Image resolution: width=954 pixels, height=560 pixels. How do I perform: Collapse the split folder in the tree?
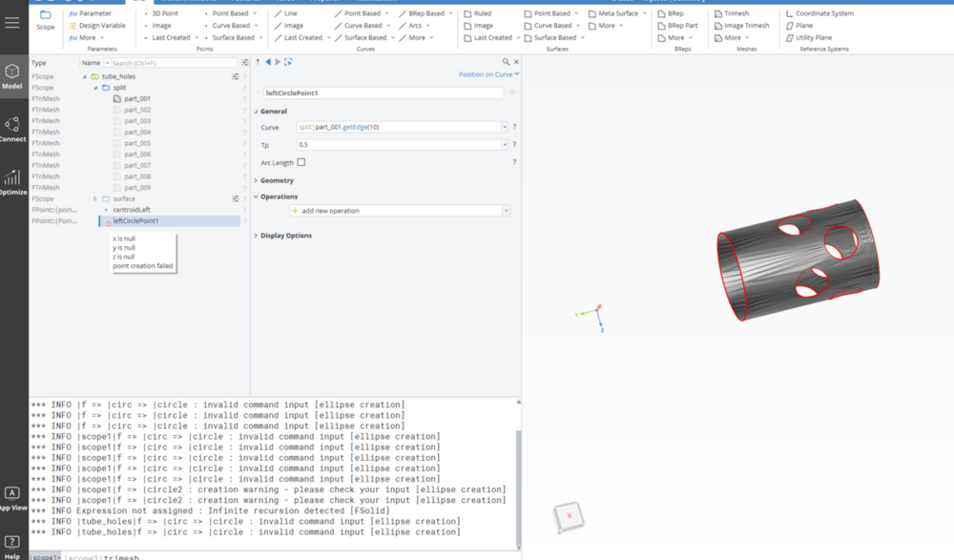tap(95, 87)
